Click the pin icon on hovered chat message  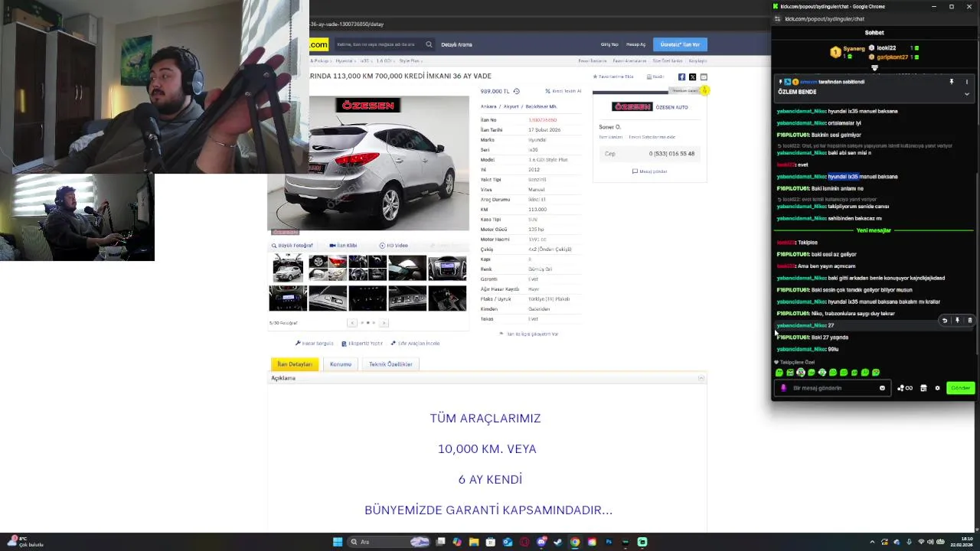click(x=957, y=321)
